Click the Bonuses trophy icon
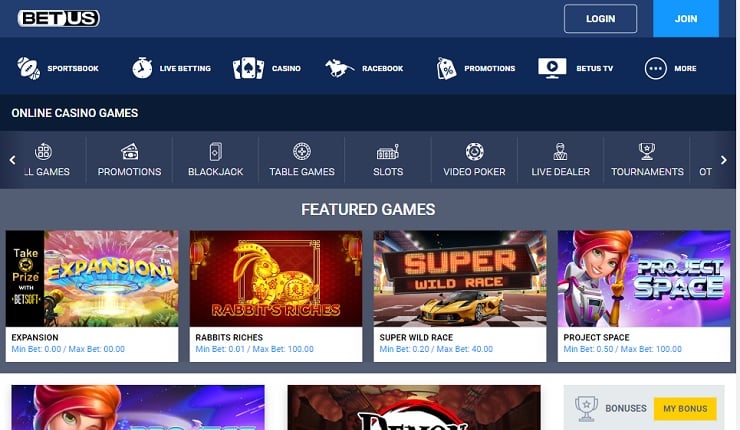740x430 pixels. (x=586, y=408)
